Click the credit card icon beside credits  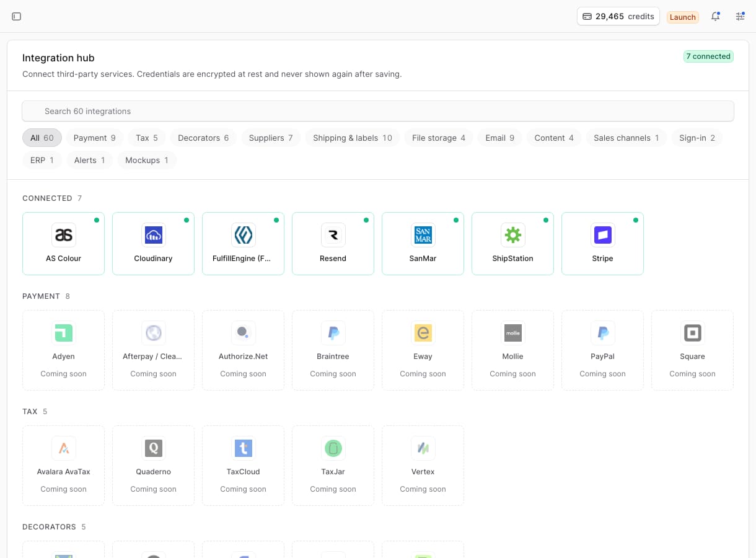pos(587,16)
